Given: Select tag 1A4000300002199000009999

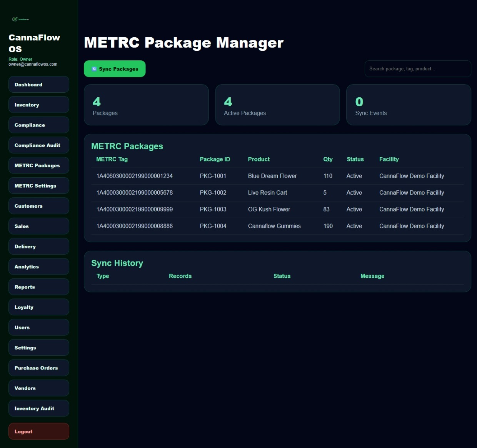Looking at the screenshot, I should click(x=135, y=209).
